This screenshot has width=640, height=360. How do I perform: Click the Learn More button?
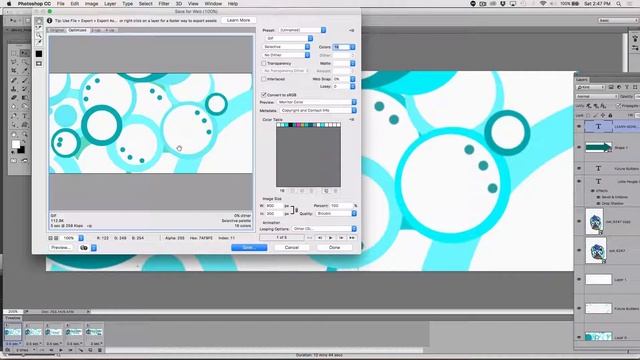pos(238,20)
